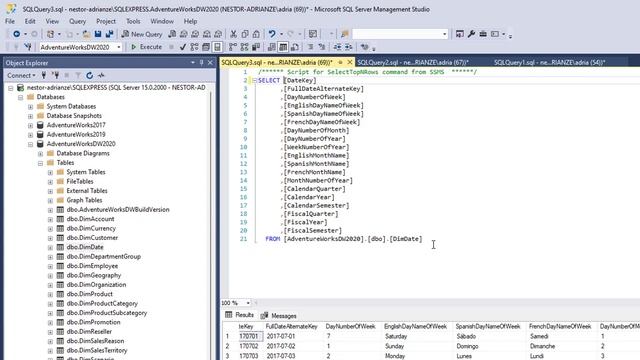Click the Save All icon
The height and width of the screenshot is (360, 640).
[109, 34]
